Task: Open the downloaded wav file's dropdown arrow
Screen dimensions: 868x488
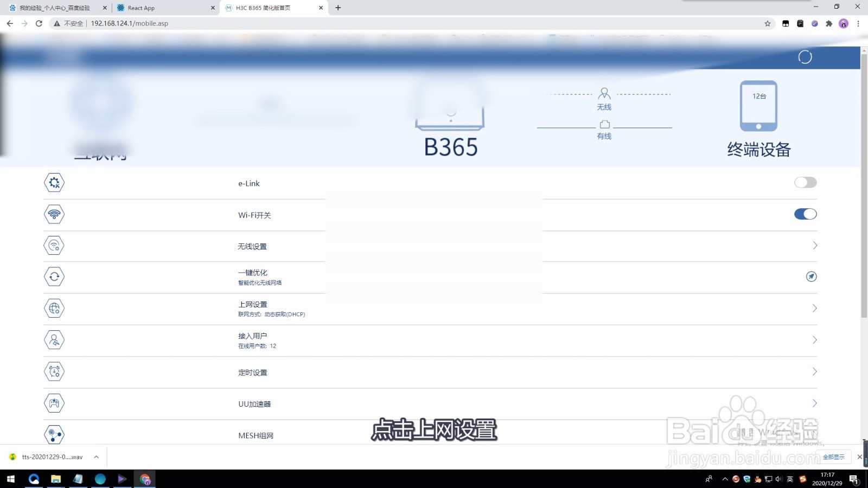Action: pos(96,457)
